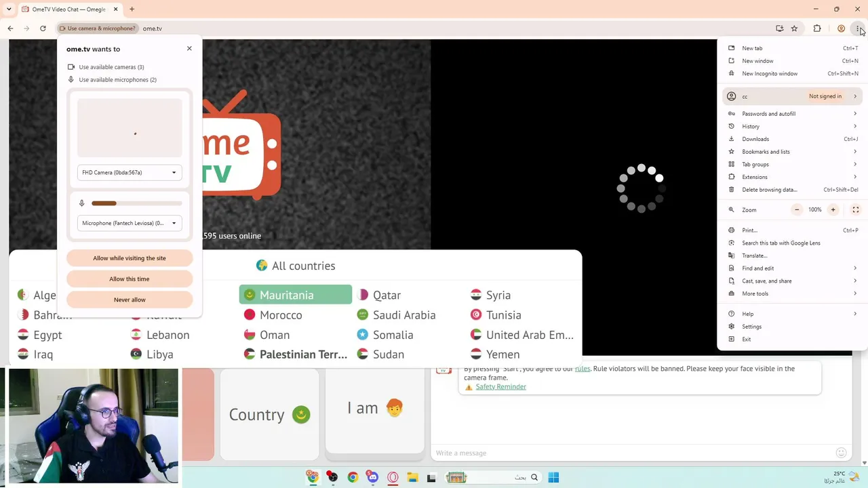The height and width of the screenshot is (488, 868).
Task: Open the Safety Reminder link
Action: (x=500, y=387)
